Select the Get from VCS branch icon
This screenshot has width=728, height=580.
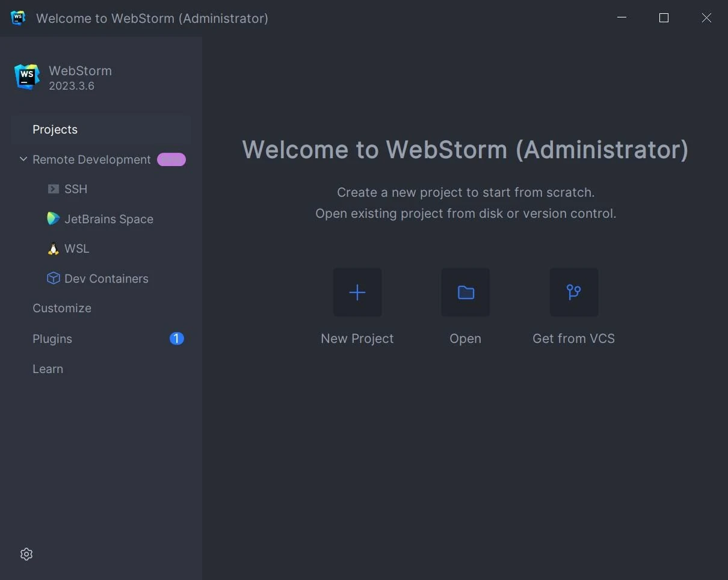tap(573, 292)
